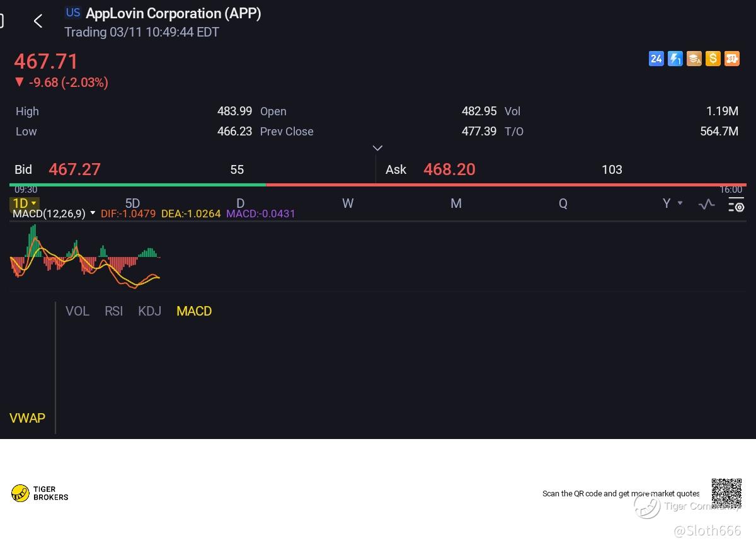Tap the Open value 482.95

click(479, 111)
